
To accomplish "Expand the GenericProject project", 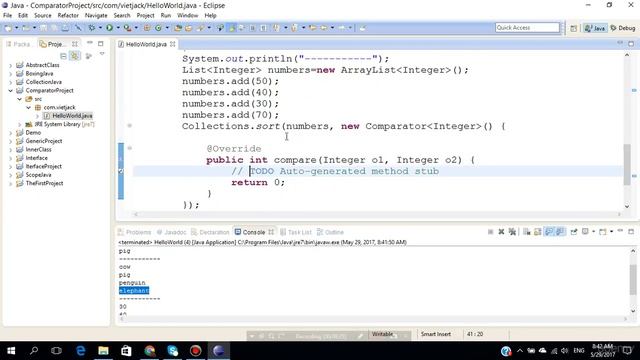I will coord(11,141).
